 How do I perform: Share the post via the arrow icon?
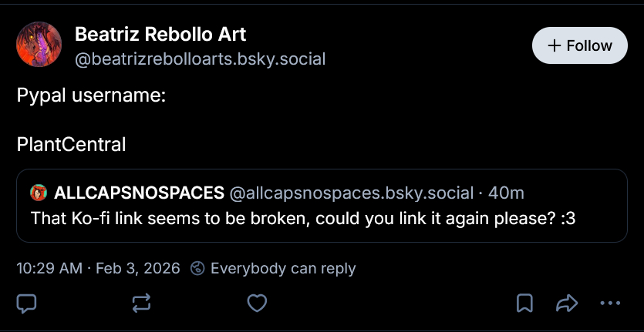click(567, 303)
